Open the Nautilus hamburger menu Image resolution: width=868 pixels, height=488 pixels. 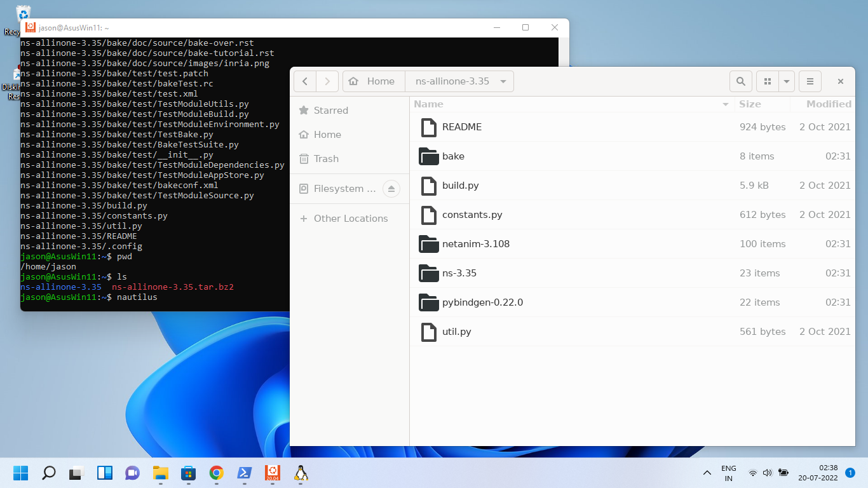(x=810, y=81)
